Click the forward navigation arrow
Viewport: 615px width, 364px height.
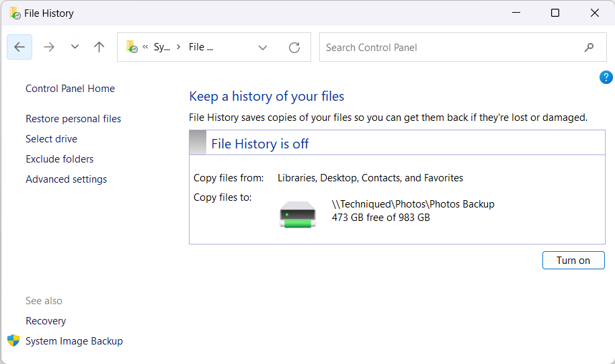coord(49,47)
